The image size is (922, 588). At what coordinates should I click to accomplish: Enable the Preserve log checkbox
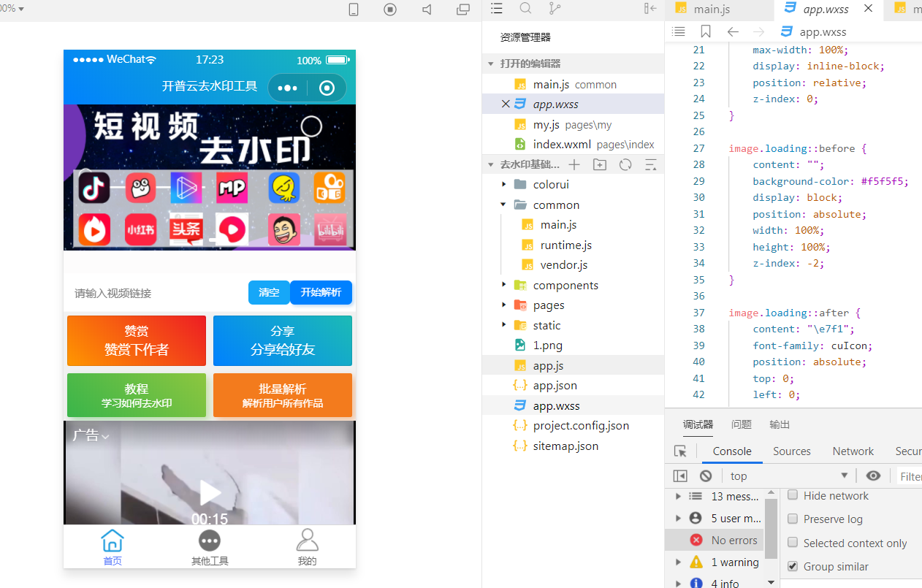click(793, 519)
